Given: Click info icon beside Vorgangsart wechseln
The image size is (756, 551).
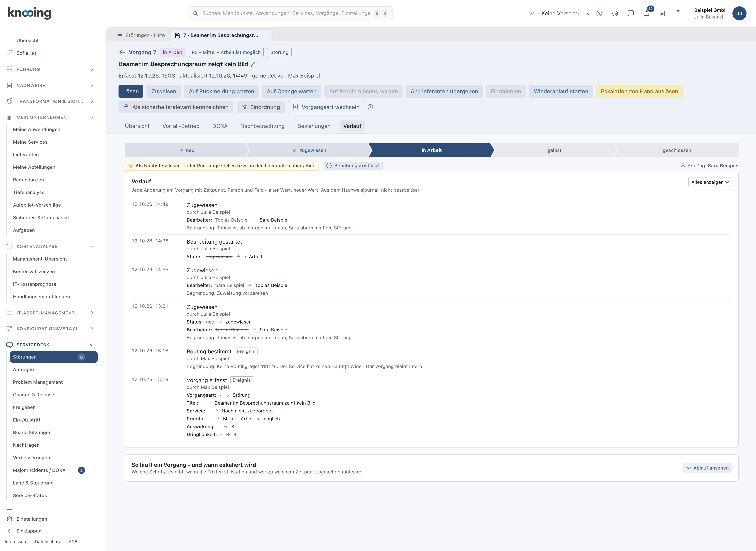Looking at the screenshot, I should pyautogui.click(x=370, y=107).
